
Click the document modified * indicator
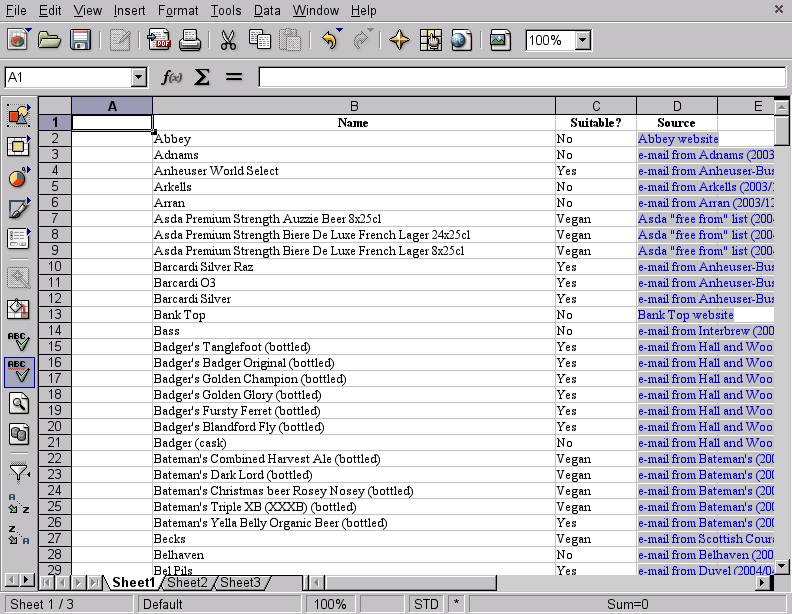click(x=456, y=604)
